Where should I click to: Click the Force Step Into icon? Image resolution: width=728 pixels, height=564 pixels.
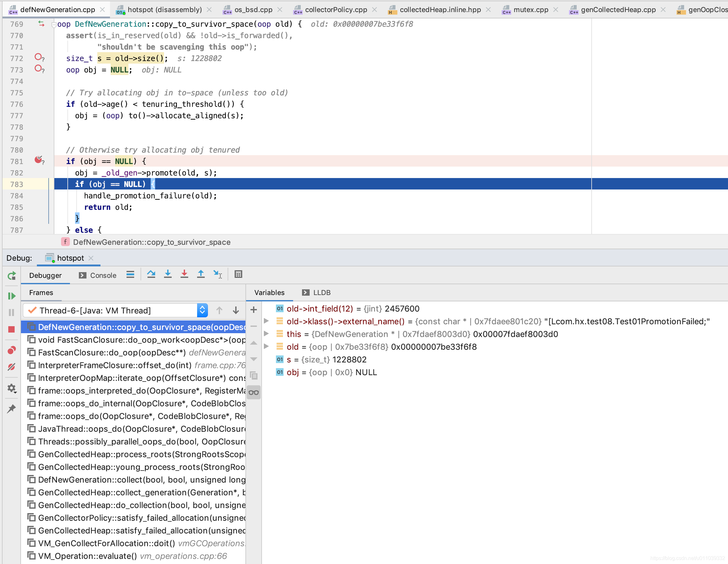tap(184, 274)
